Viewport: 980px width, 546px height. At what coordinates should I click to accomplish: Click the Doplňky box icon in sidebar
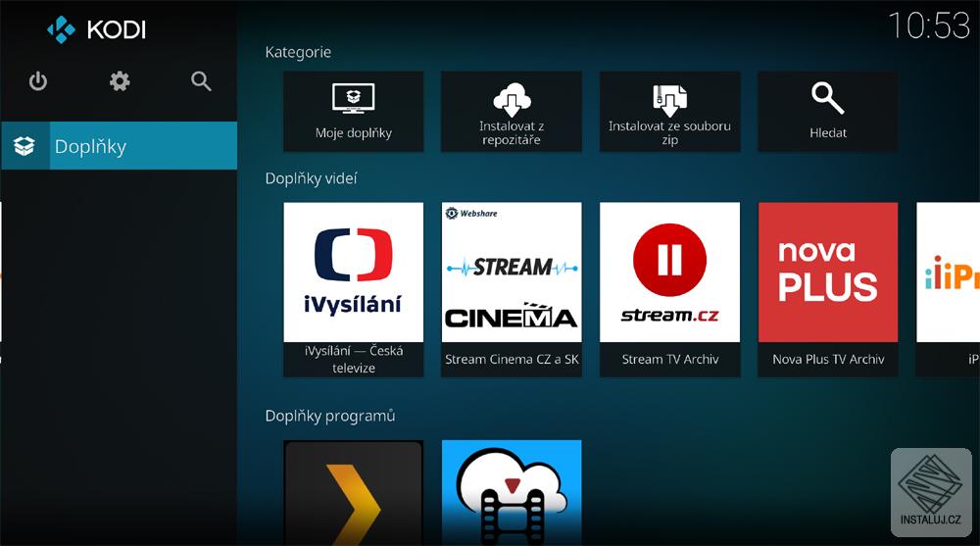tap(24, 146)
